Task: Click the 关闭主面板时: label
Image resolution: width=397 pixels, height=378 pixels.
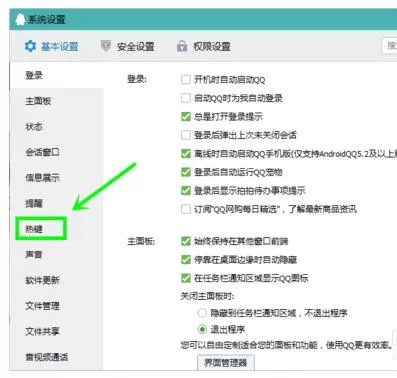Action: (208, 296)
